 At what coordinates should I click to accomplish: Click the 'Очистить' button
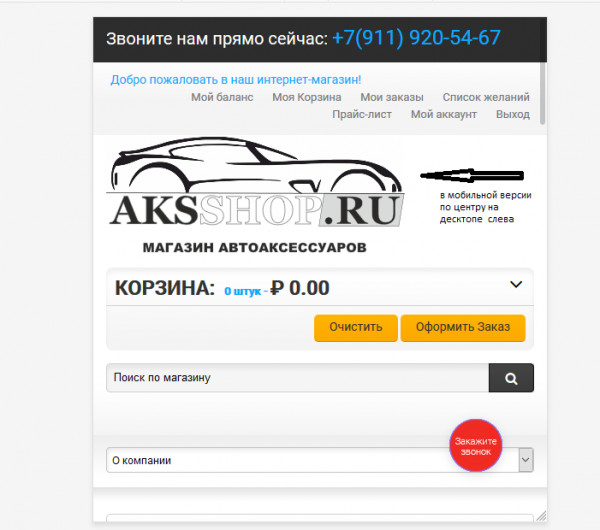click(x=355, y=328)
